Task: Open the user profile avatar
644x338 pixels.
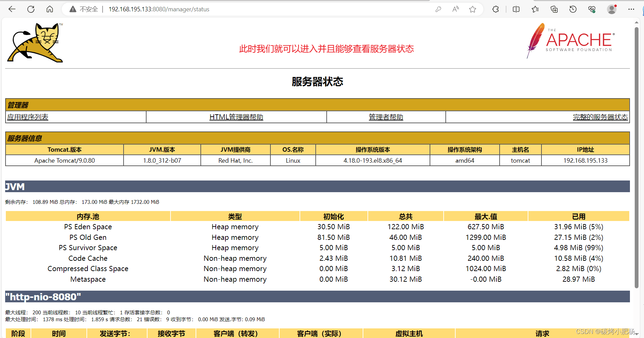Action: [x=612, y=9]
